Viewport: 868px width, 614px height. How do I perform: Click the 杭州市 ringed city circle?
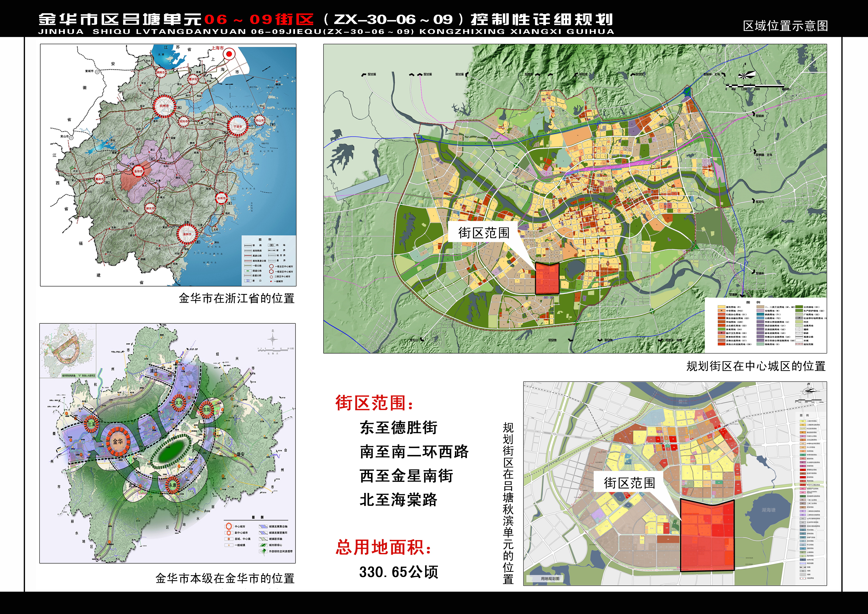(164, 106)
